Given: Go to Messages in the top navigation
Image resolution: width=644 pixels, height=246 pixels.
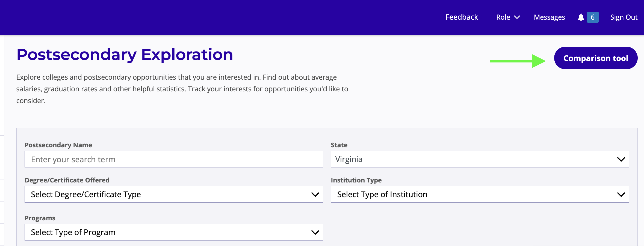Looking at the screenshot, I should pyautogui.click(x=549, y=17).
